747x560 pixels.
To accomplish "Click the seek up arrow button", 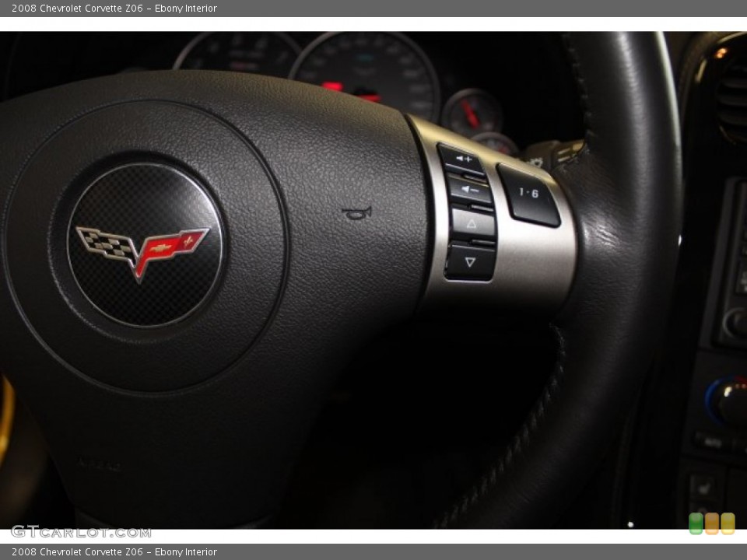I will pos(472,224).
